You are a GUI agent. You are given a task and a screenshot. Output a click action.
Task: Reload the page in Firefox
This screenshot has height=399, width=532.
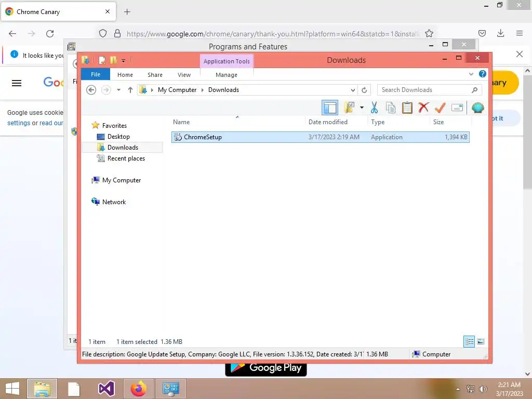tap(50, 33)
